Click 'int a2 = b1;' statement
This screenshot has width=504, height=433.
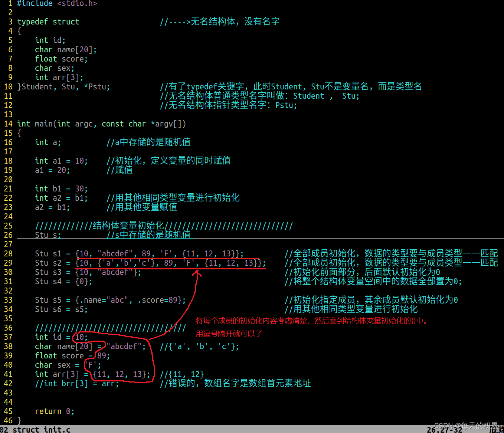61,198
